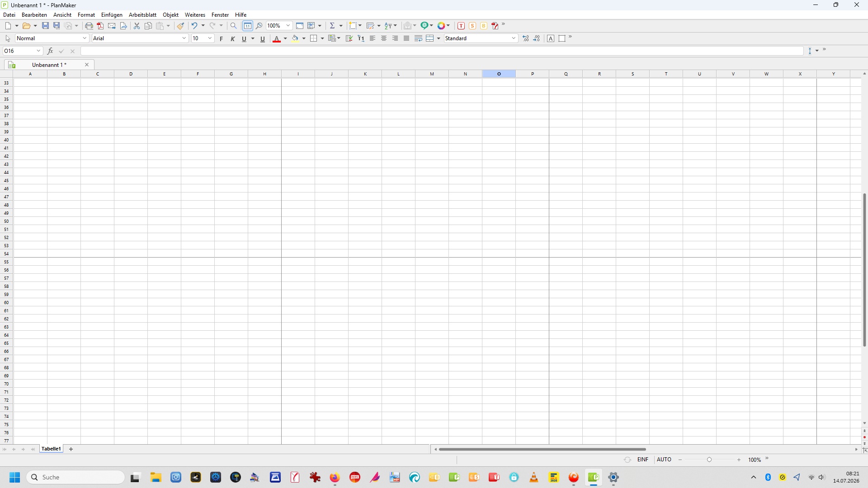
Task: Add a new sheet with plus button
Action: pos(71,449)
